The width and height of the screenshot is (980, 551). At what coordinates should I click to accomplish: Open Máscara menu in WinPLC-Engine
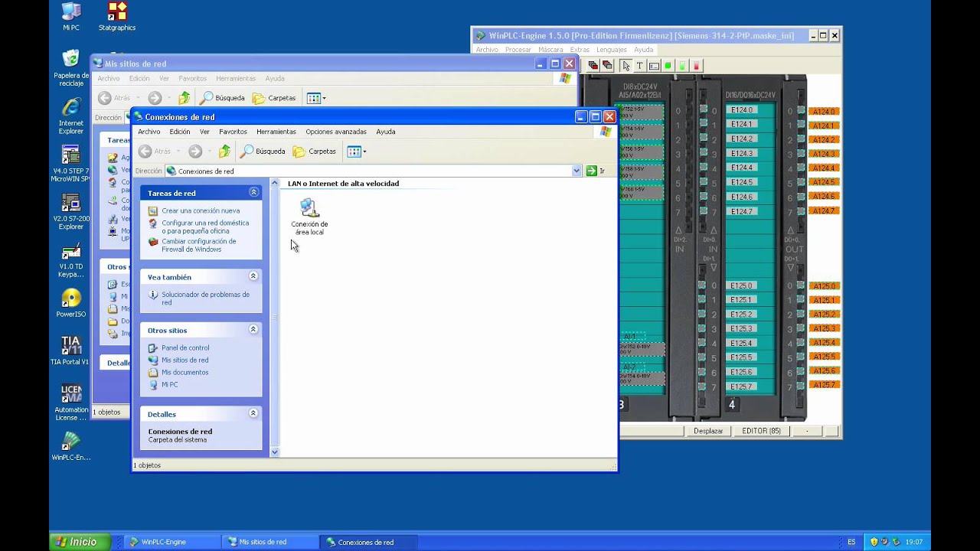pos(550,50)
